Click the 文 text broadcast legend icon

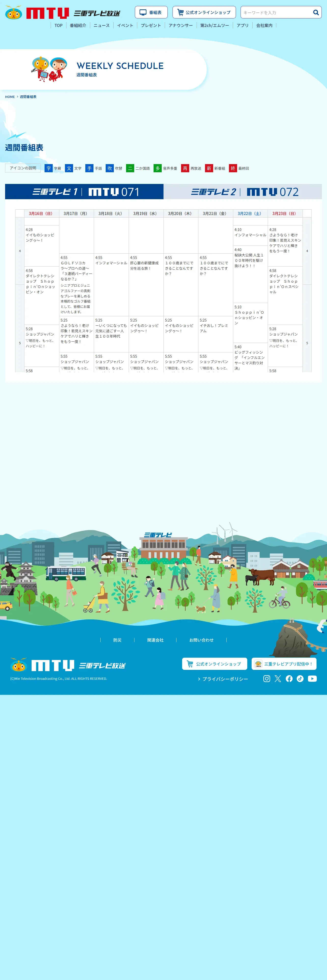(69, 168)
